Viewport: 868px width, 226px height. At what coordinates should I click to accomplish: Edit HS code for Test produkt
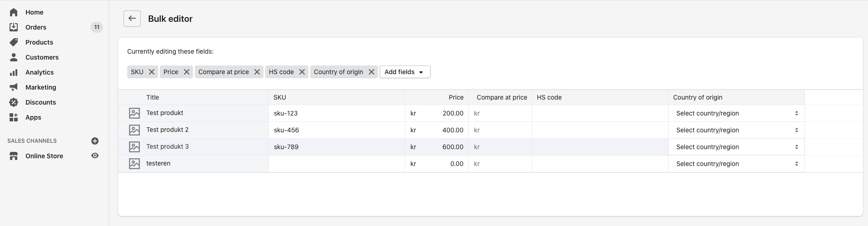click(x=600, y=113)
